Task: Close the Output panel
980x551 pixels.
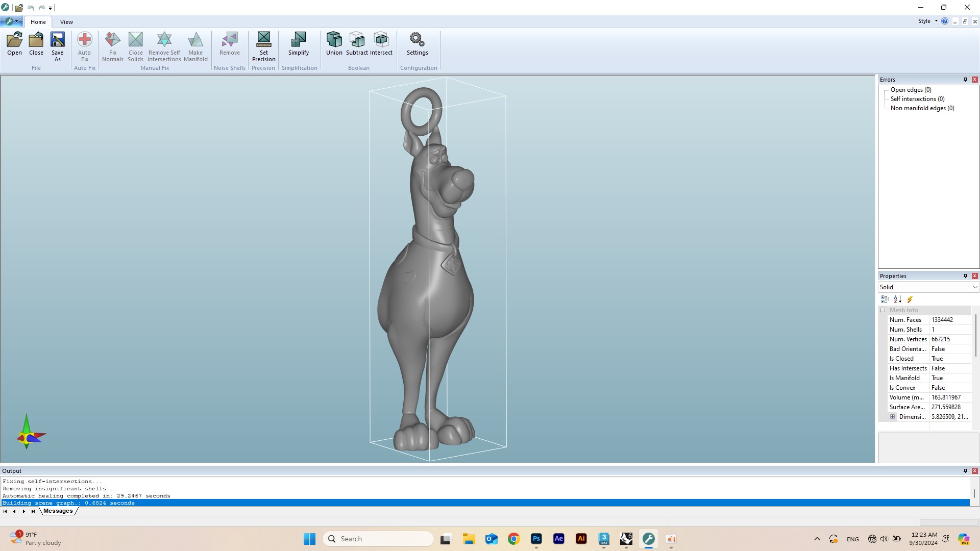Action: [x=975, y=471]
